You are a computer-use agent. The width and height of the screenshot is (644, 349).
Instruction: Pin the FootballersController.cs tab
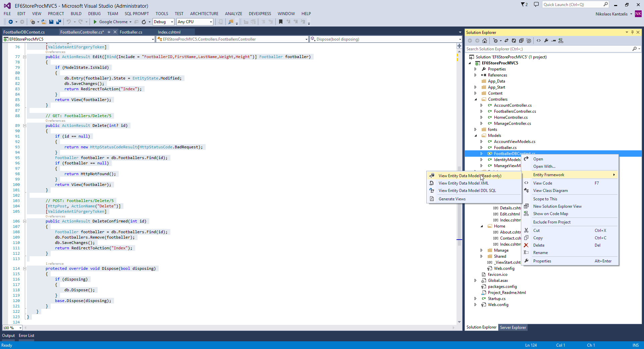point(109,32)
